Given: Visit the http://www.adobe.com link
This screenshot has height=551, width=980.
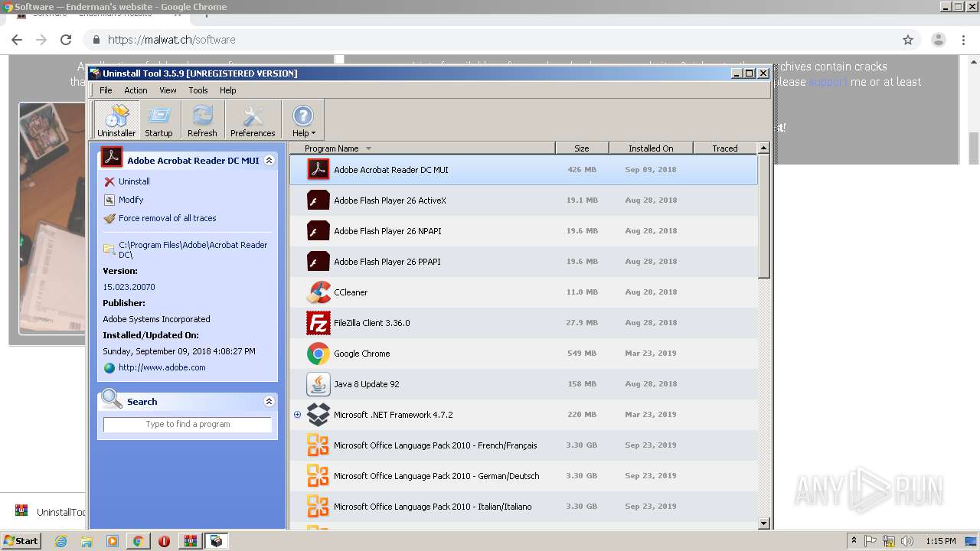Looking at the screenshot, I should pyautogui.click(x=162, y=367).
